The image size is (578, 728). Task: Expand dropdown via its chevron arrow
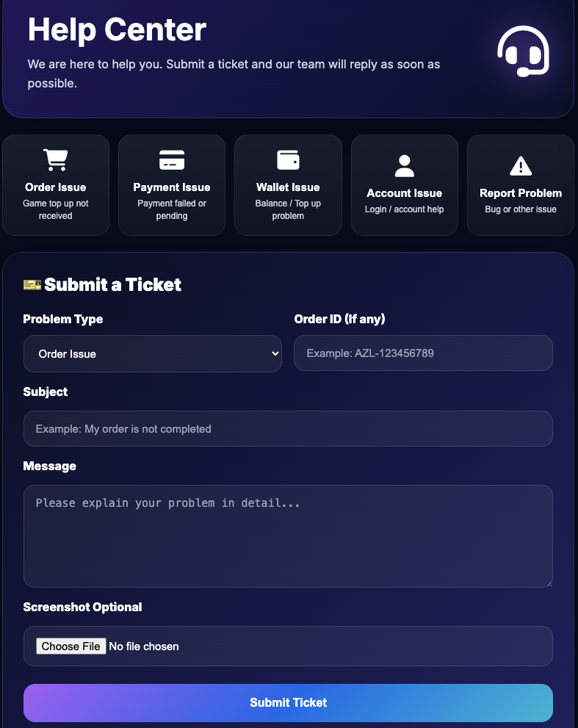(x=275, y=354)
